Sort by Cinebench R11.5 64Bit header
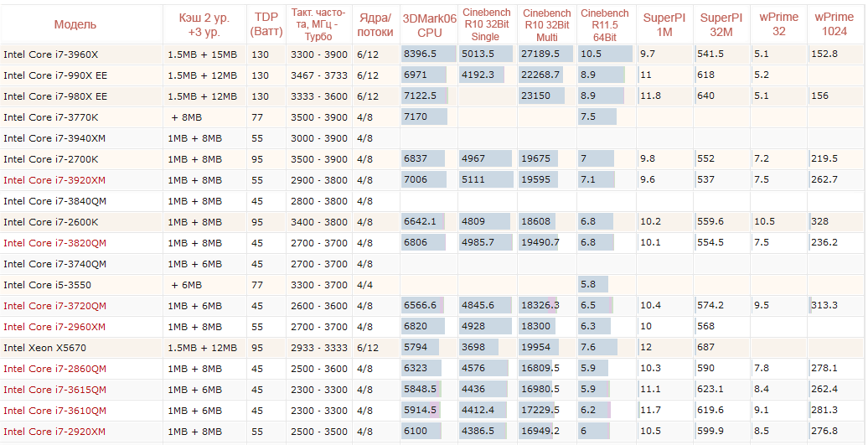The width and height of the screenshot is (868, 445). [x=605, y=25]
